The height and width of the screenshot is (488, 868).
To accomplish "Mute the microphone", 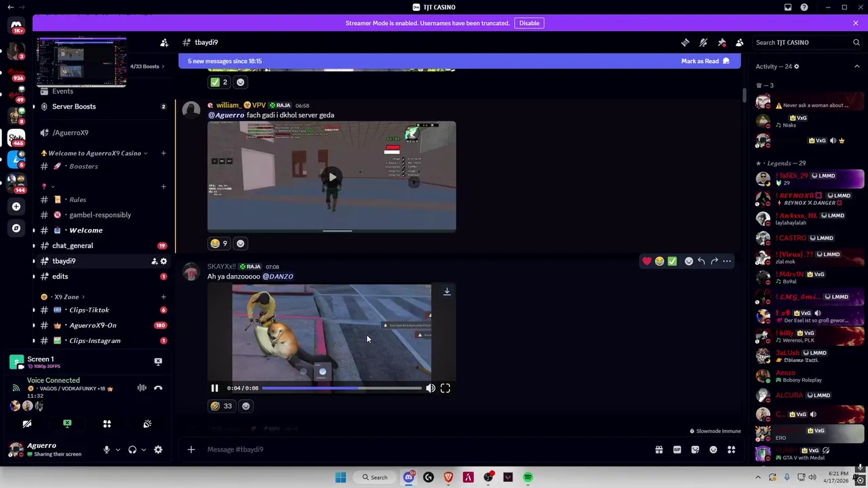I will point(106,449).
